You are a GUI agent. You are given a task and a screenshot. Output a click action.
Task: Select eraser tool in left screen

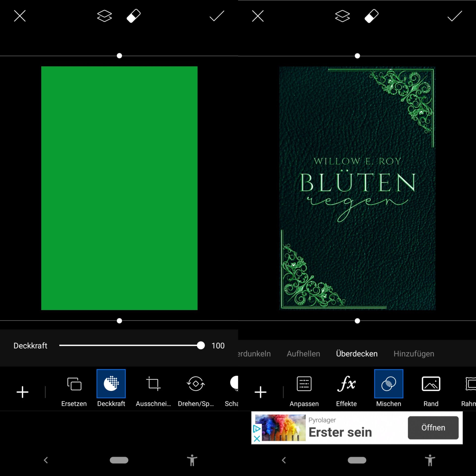[134, 16]
